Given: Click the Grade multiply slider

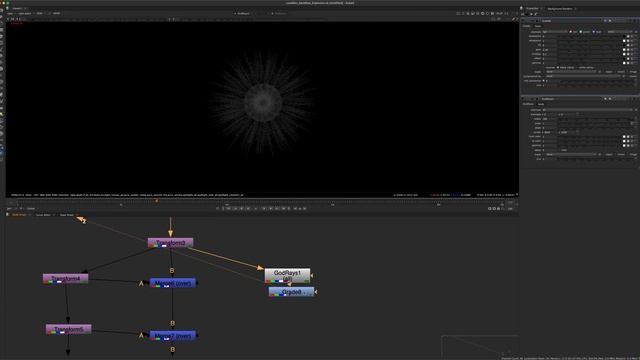Looking at the screenshot, I should point(589,54).
